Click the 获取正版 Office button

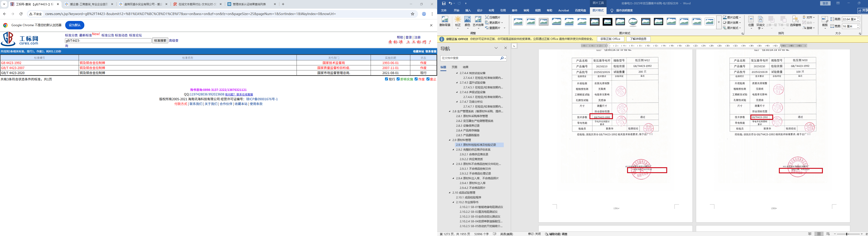tap(610, 39)
